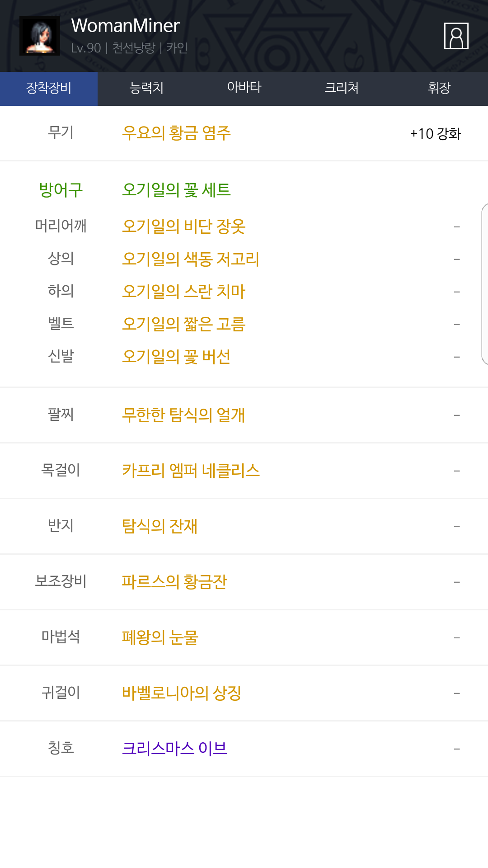
Task: View 오기일의 비단 장옷 details
Action: 183,226
